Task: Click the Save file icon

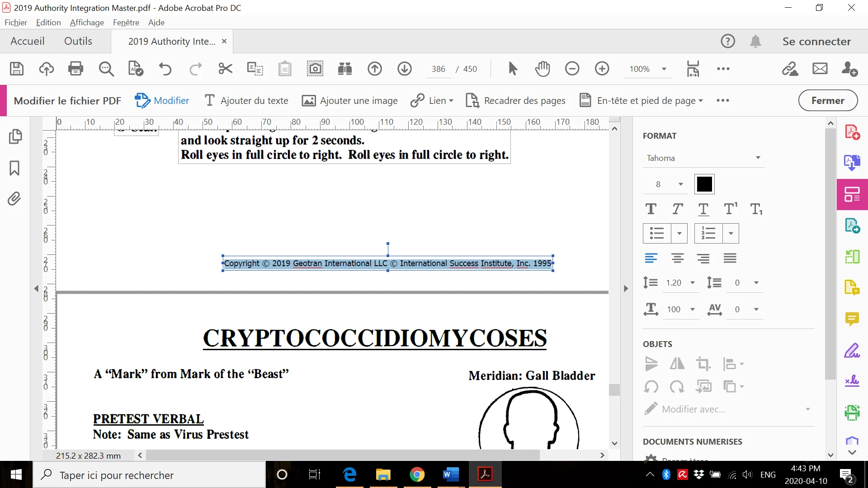Action: (17, 69)
